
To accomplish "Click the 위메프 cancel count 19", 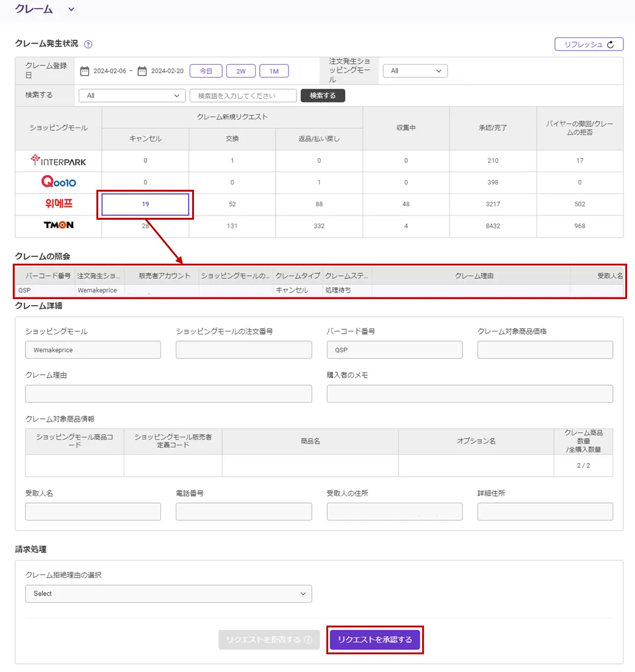I will [146, 204].
